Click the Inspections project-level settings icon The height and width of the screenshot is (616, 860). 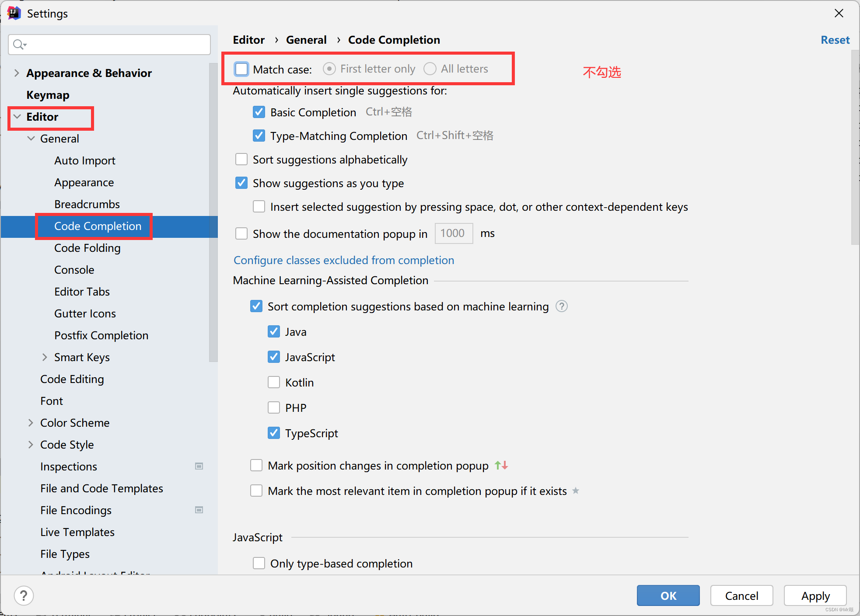click(x=199, y=466)
